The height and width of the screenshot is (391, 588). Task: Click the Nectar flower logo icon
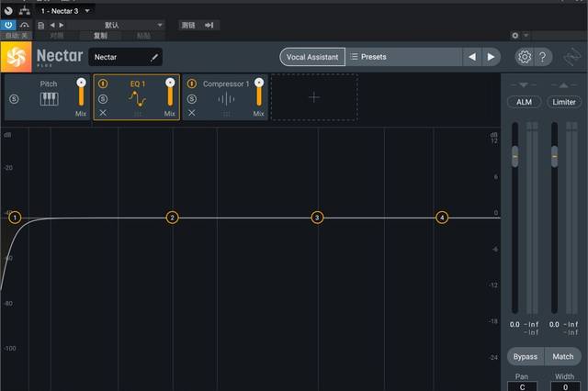pyautogui.click(x=17, y=57)
